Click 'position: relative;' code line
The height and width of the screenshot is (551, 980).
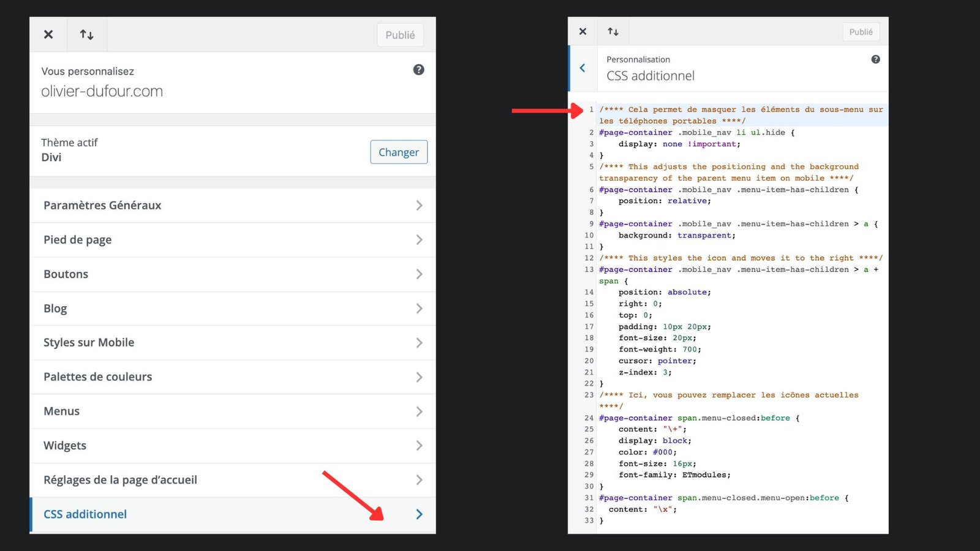pos(665,201)
